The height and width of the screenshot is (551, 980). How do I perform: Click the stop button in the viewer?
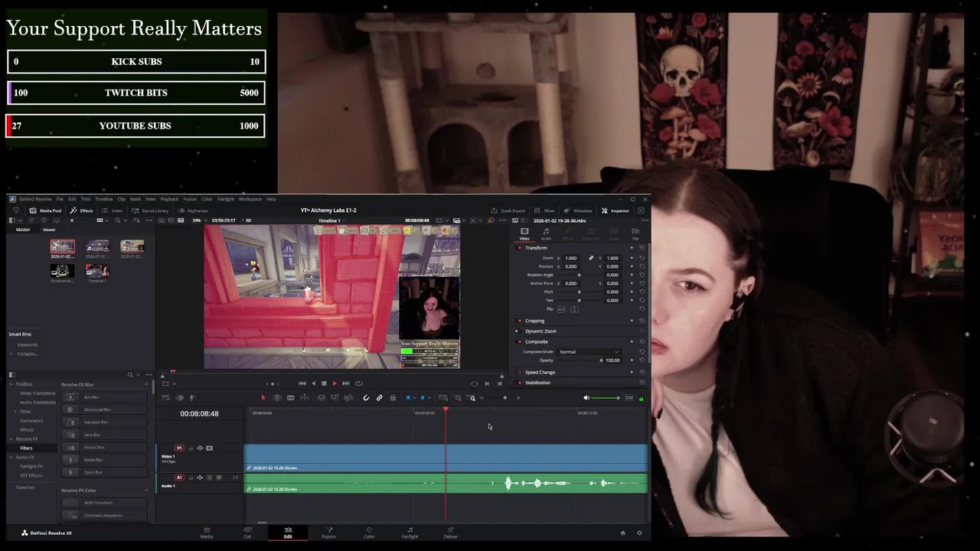(324, 383)
